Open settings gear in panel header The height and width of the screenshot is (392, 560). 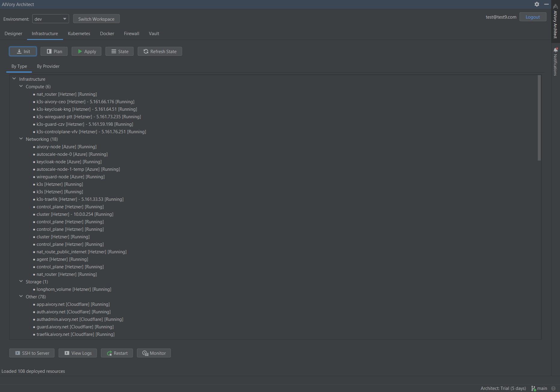click(537, 4)
